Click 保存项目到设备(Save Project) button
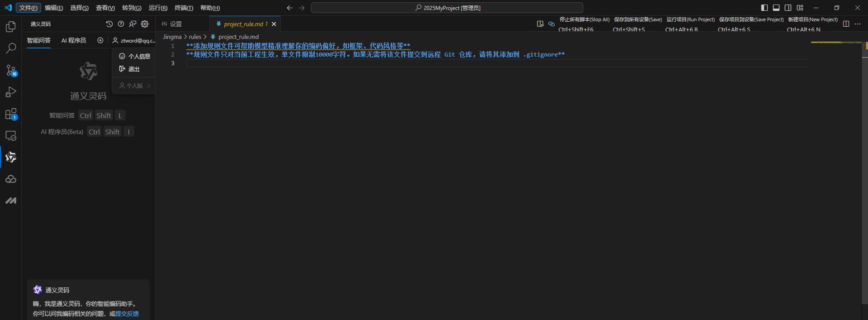This screenshot has height=320, width=868. (x=751, y=19)
